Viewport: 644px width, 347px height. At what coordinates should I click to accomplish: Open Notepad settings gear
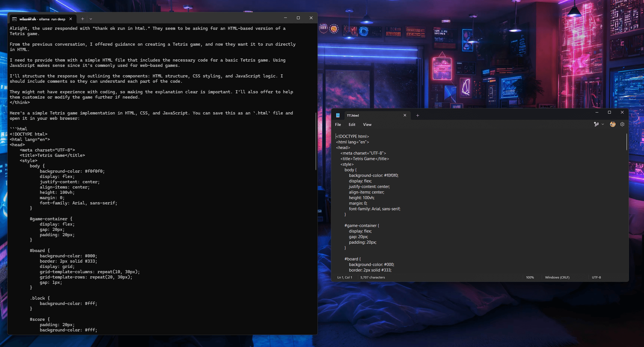(x=622, y=124)
